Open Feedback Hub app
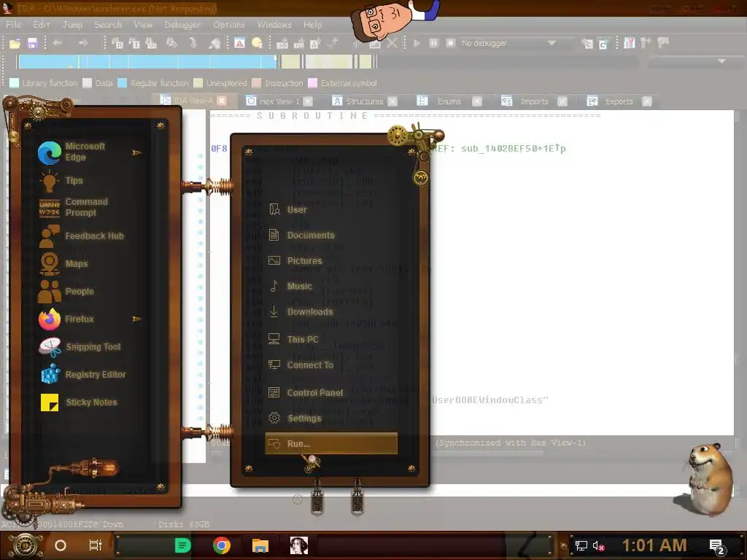Viewport: 747px width, 560px height. click(x=88, y=236)
